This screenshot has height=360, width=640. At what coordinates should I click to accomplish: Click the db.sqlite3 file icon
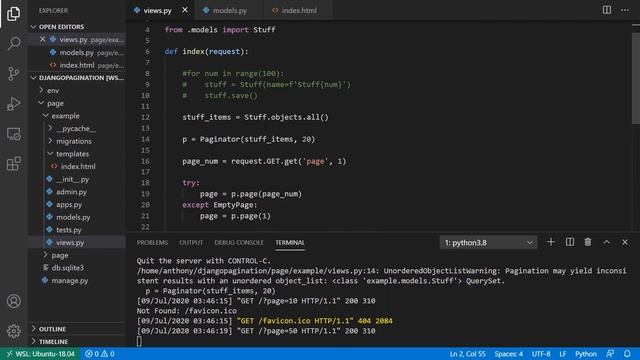click(x=46, y=268)
